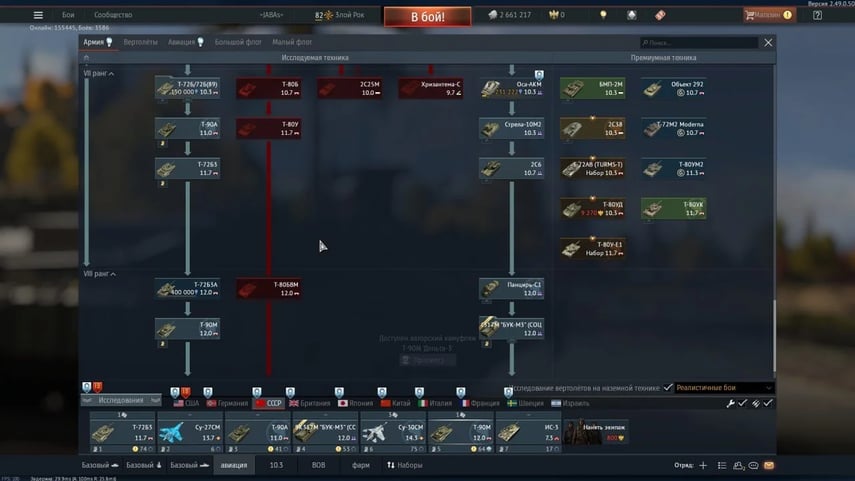
Task: Toggle the first checkmark auto-option icon
Action: [x=743, y=403]
